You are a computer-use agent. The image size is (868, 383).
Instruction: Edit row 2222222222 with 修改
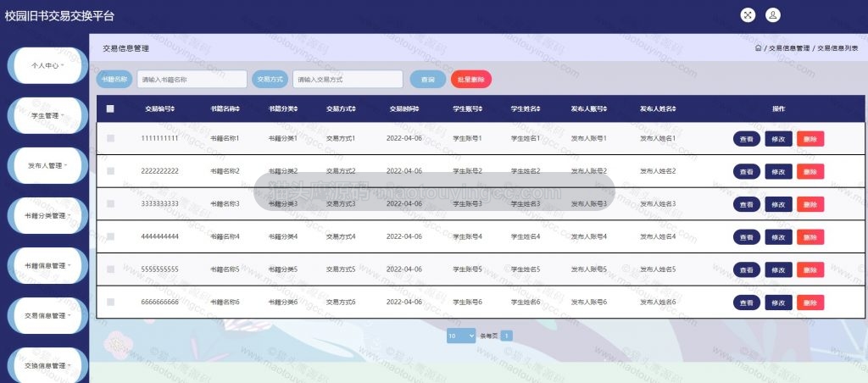click(778, 171)
